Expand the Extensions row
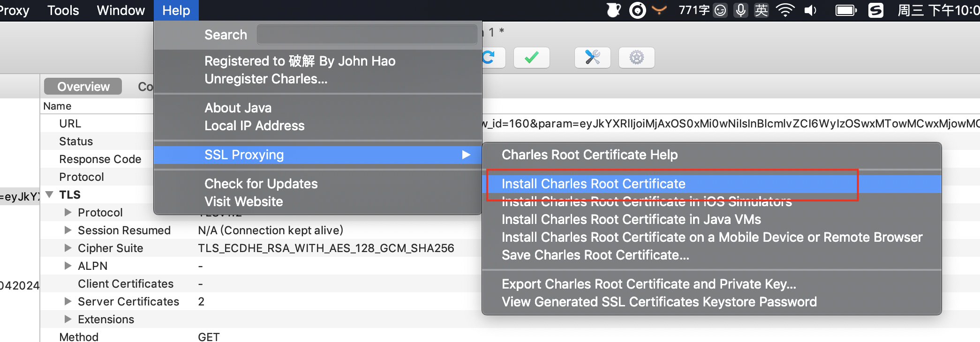The height and width of the screenshot is (342, 980). 68,319
